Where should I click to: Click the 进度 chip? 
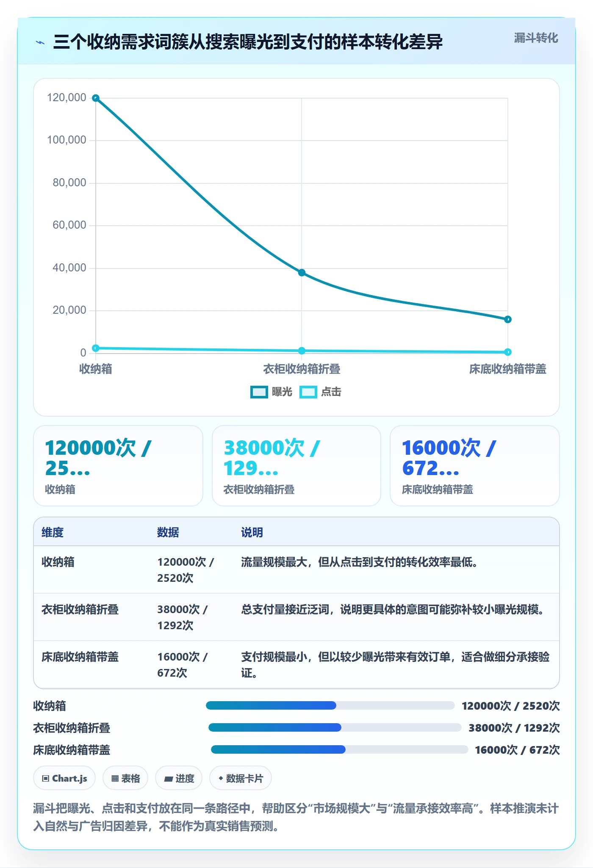(x=179, y=778)
